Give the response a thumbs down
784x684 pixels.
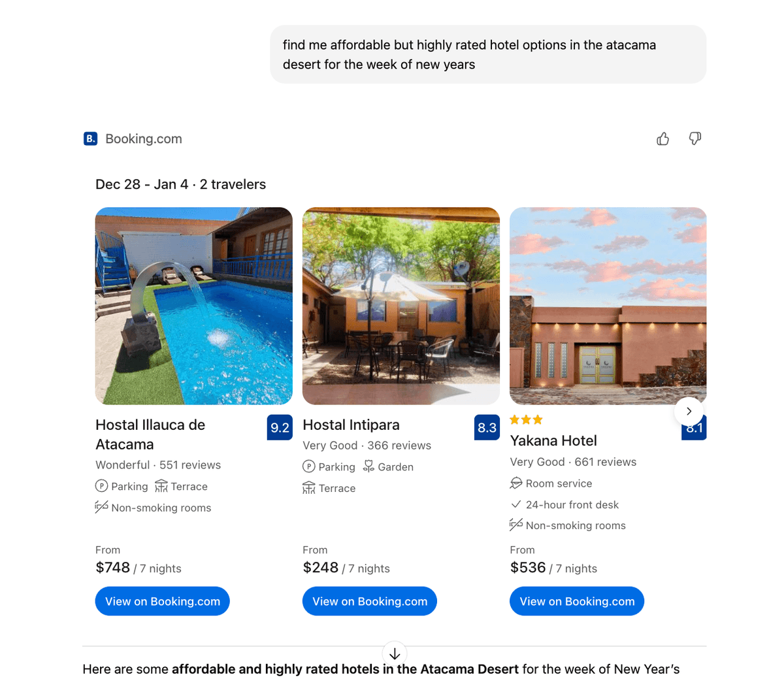(695, 138)
